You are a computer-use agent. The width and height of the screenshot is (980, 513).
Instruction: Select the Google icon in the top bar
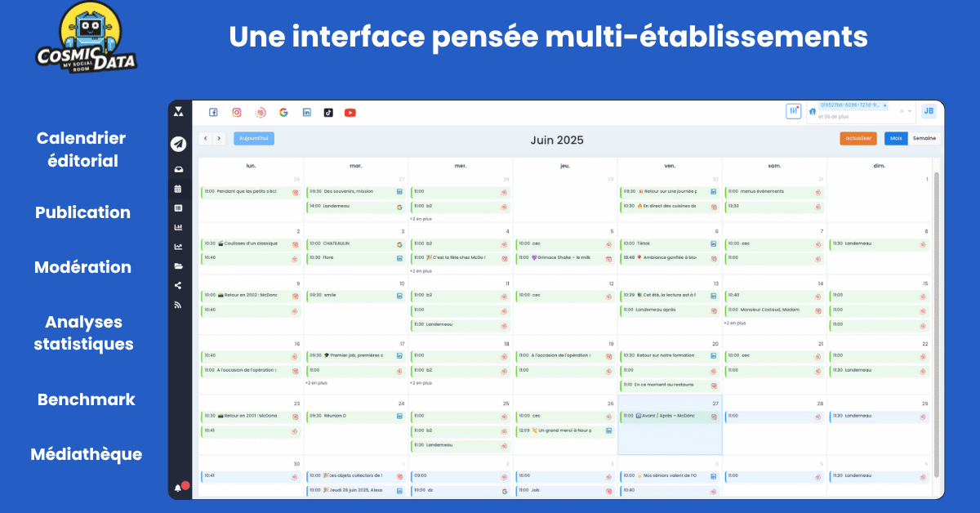pos(283,112)
